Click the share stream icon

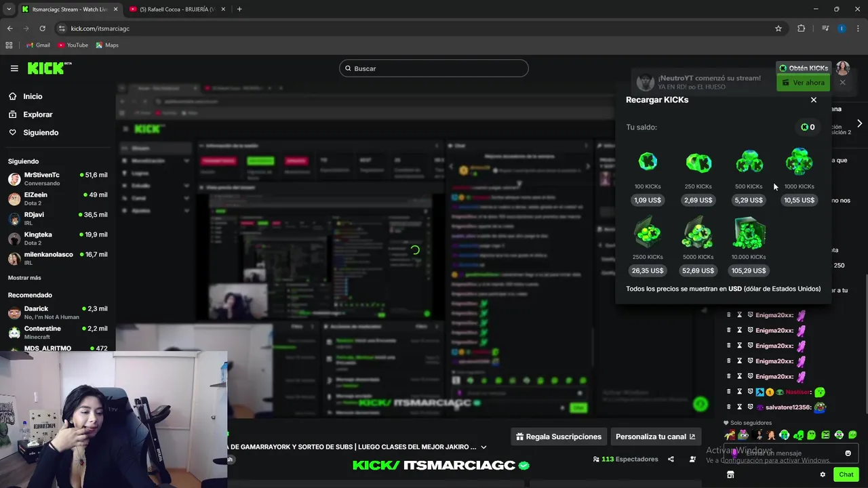(671, 459)
